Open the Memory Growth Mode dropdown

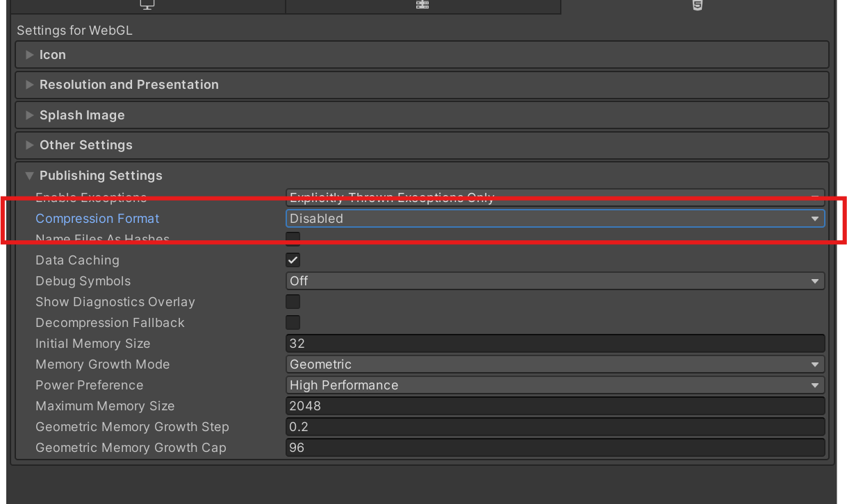(554, 364)
